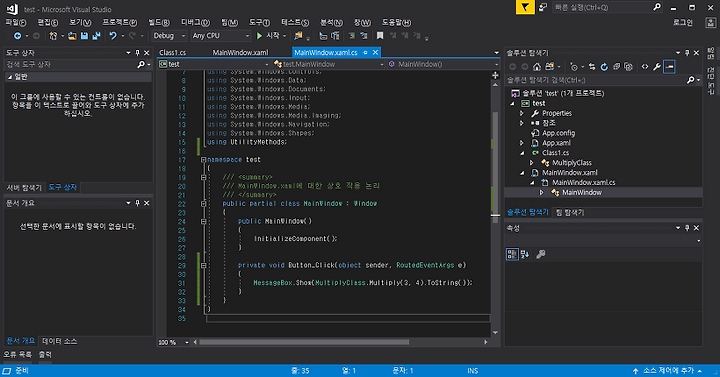Viewport: 720px width, 377px height.
Task: Expand the Properties node in Solution Explorer
Action: point(522,113)
